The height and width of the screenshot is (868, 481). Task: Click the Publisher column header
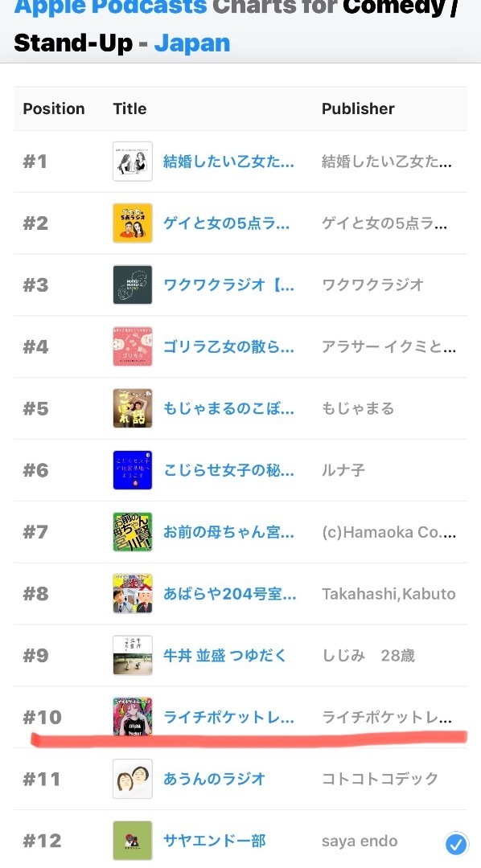coord(358,108)
